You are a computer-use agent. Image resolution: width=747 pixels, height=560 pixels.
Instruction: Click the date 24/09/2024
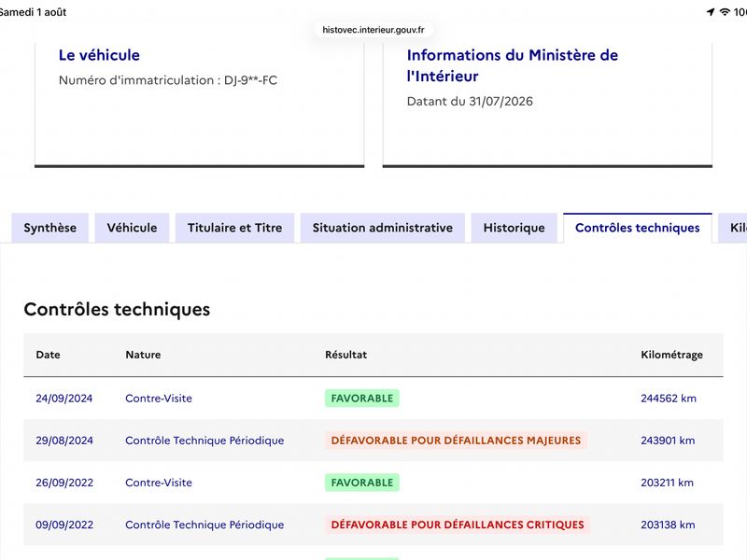[63, 399]
